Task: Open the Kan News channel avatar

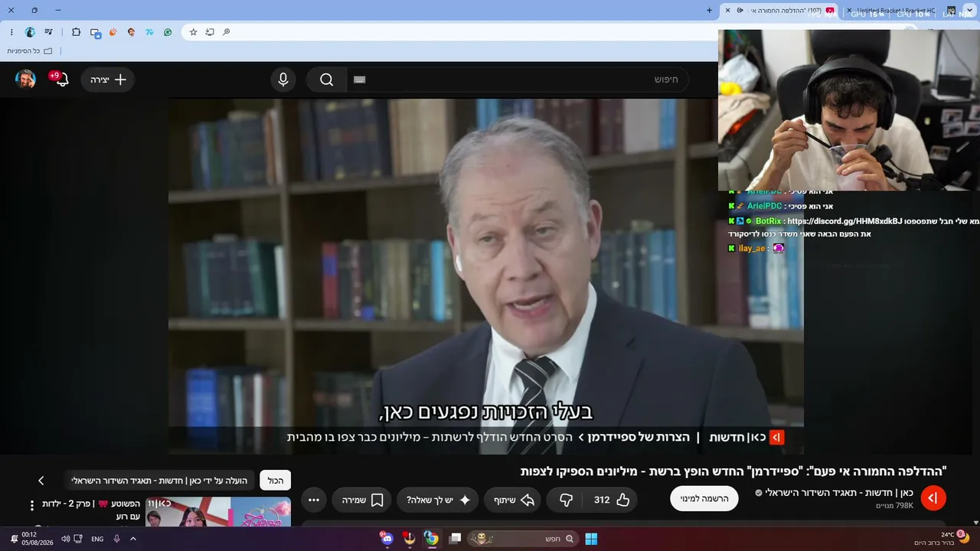Action: pyautogui.click(x=933, y=498)
